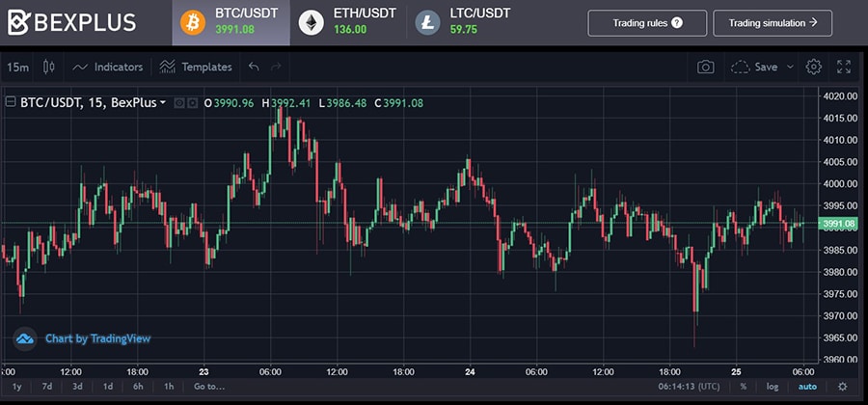
Task: Undo the last chart action
Action: (x=254, y=67)
